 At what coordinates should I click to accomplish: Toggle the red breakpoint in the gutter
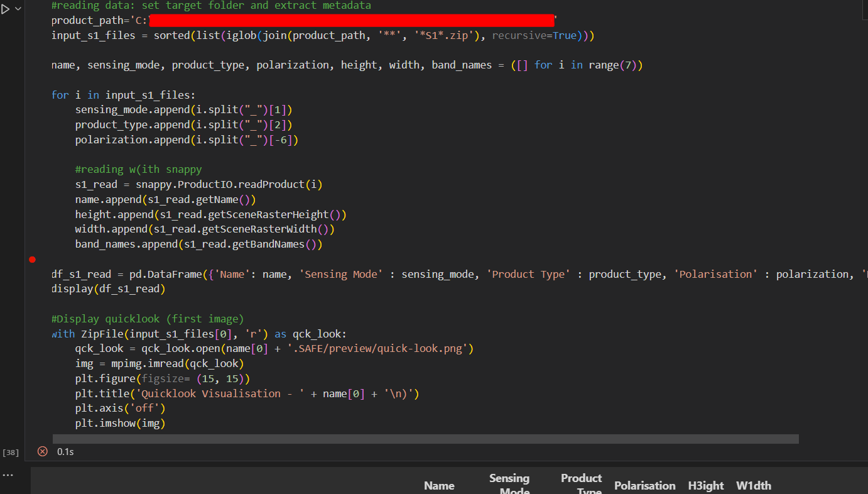tap(32, 260)
